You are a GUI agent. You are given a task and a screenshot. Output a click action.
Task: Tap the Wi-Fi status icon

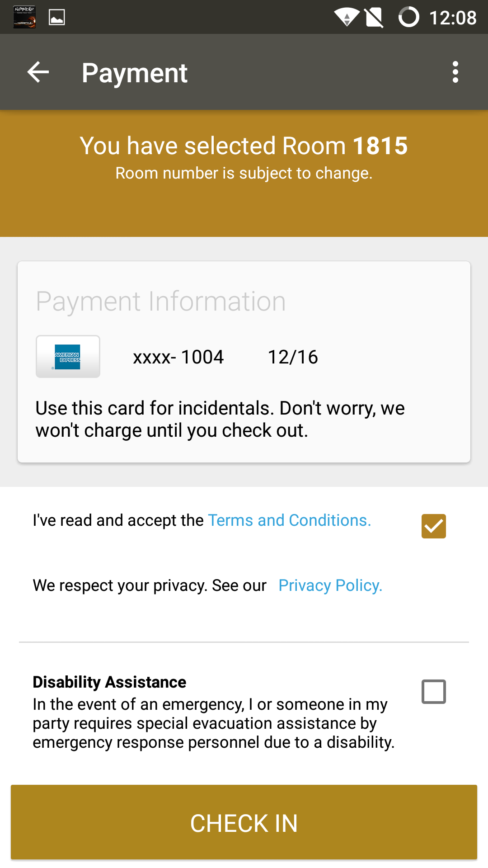pyautogui.click(x=346, y=18)
